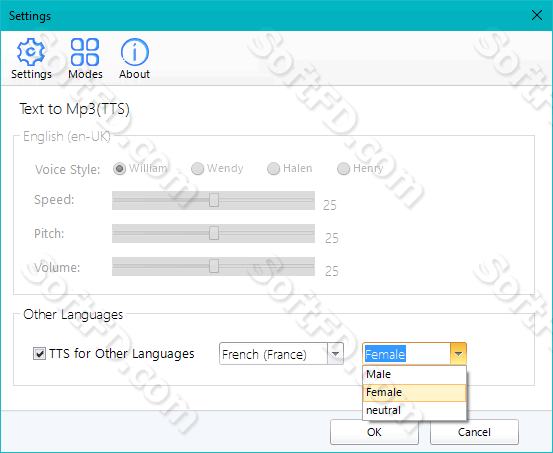The width and height of the screenshot is (553, 453).
Task: Confirm settings with the OK button
Action: click(374, 432)
